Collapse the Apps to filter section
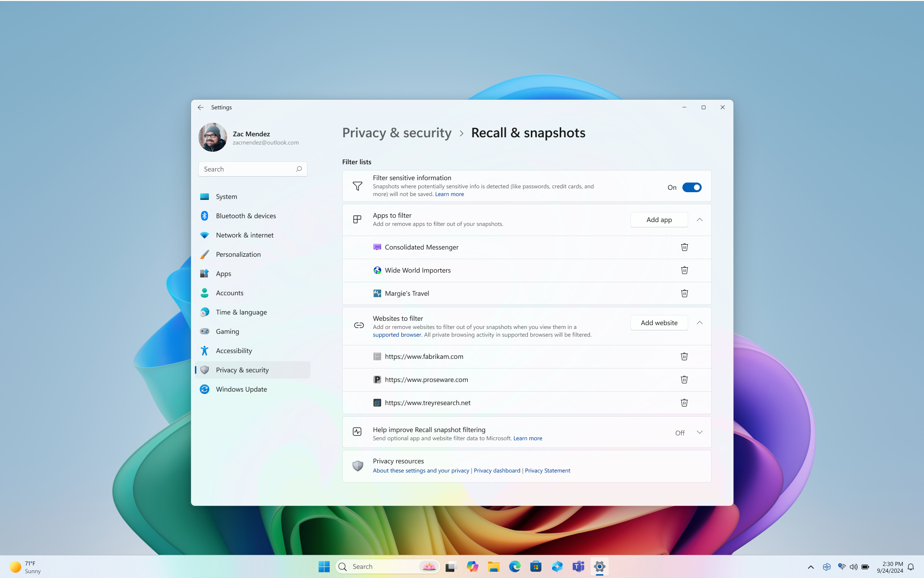 click(699, 219)
